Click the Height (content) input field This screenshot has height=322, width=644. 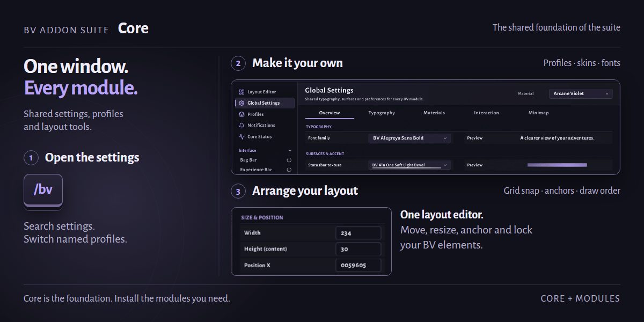pyautogui.click(x=358, y=249)
